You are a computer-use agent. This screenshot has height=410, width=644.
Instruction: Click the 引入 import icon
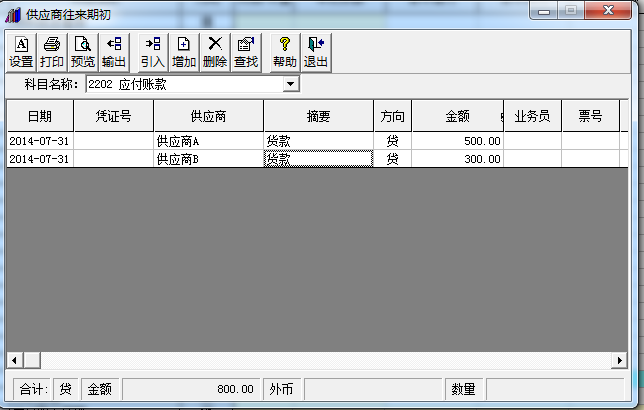pyautogui.click(x=153, y=53)
